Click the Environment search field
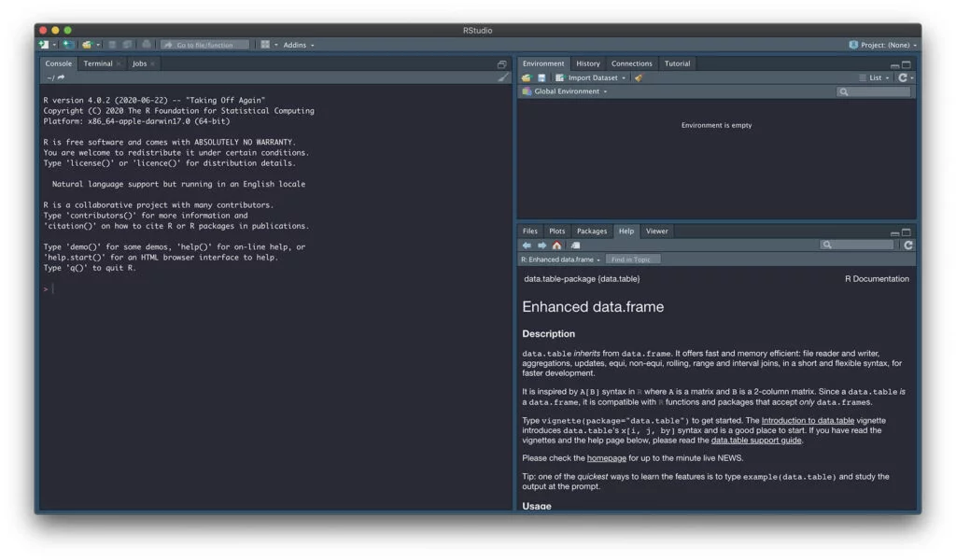Image resolution: width=956 pixels, height=560 pixels. pos(874,91)
